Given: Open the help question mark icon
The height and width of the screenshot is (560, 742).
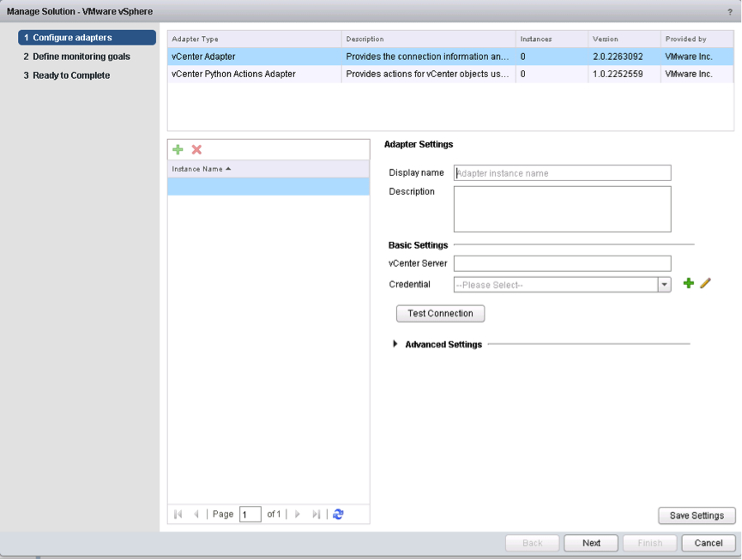Looking at the screenshot, I should pyautogui.click(x=730, y=11).
